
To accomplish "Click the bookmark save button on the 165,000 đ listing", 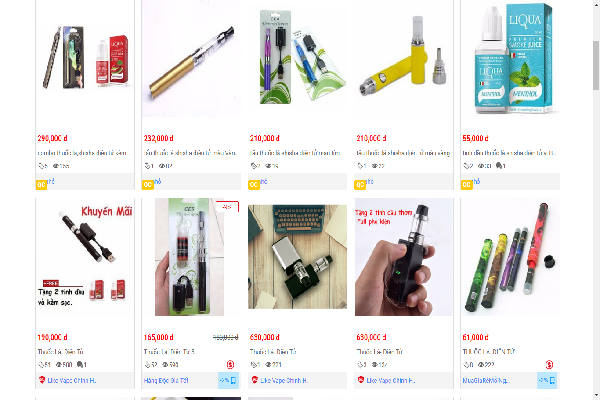I will tap(228, 380).
